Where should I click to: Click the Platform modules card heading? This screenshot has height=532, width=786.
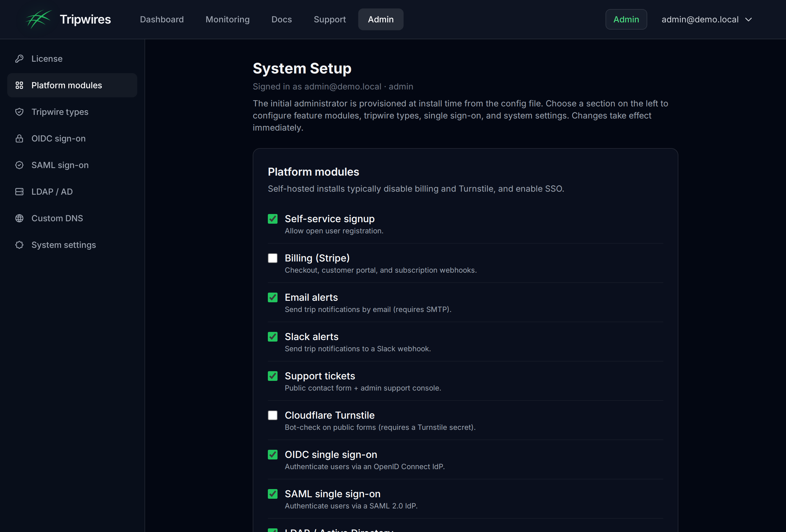[313, 172]
